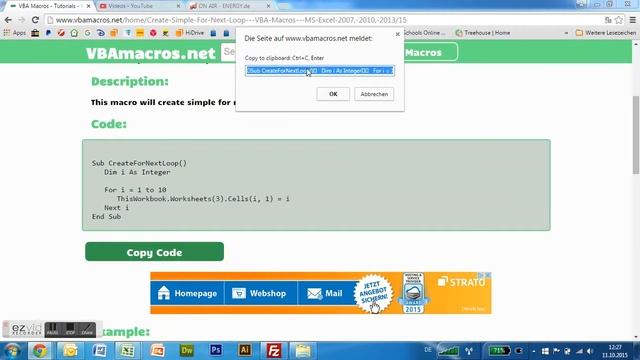640x360 pixels.
Task: Close the dialog with the X
Action: [398, 34]
